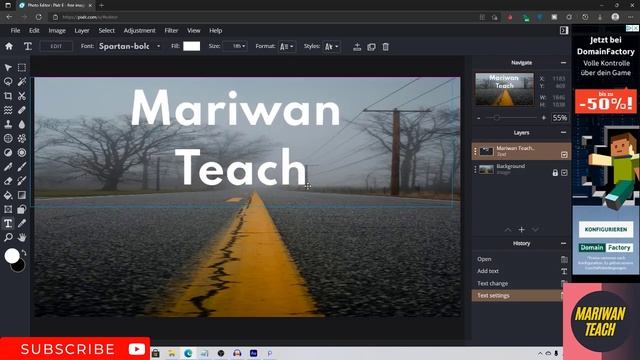The height and width of the screenshot is (360, 640).
Task: Open the Format dropdown
Action: pyautogui.click(x=287, y=47)
